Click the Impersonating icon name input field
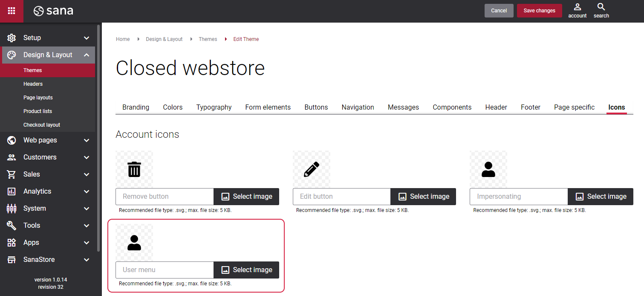Image resolution: width=644 pixels, height=296 pixels. point(518,197)
